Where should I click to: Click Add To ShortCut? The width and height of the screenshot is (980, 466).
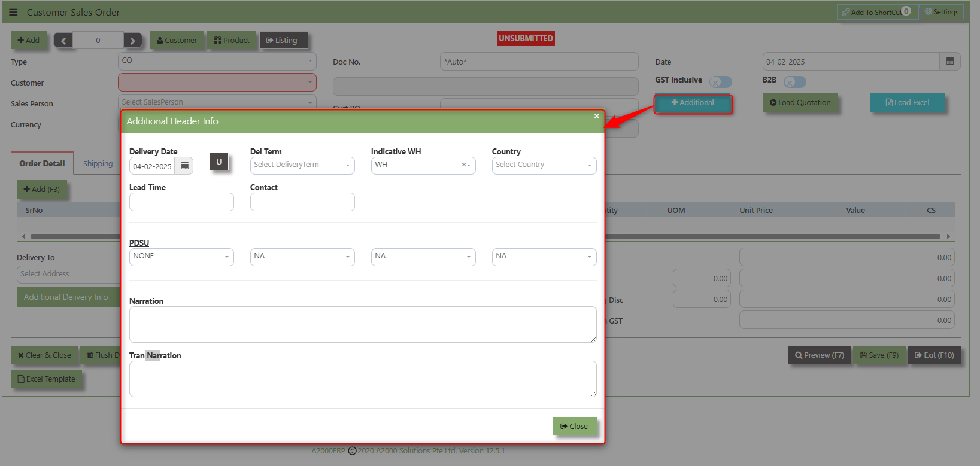[x=877, y=12]
